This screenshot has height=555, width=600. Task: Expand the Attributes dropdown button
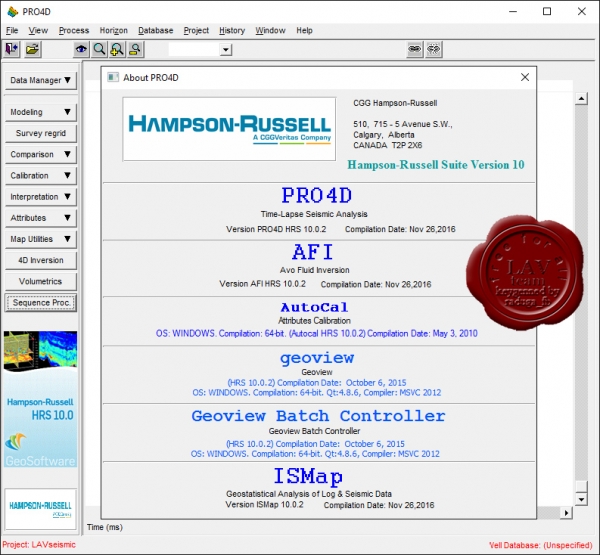[x=41, y=218]
